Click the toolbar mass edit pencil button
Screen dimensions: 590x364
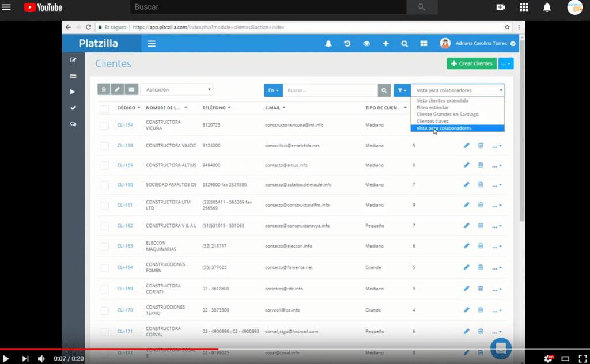point(118,89)
